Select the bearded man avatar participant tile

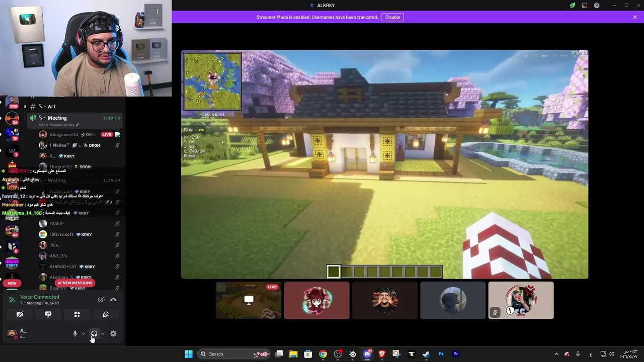click(385, 300)
